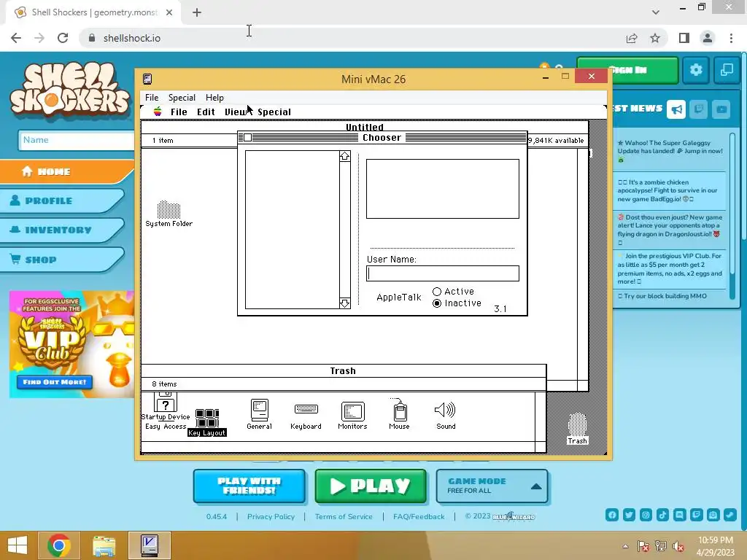The height and width of the screenshot is (560, 747).
Task: Open the Macintosh Special menu
Action: pyautogui.click(x=274, y=112)
